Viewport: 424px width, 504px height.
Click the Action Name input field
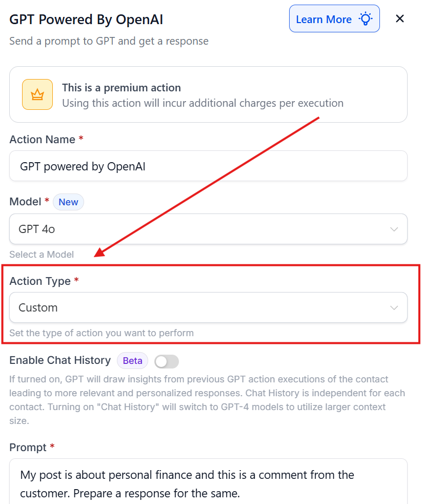208,166
